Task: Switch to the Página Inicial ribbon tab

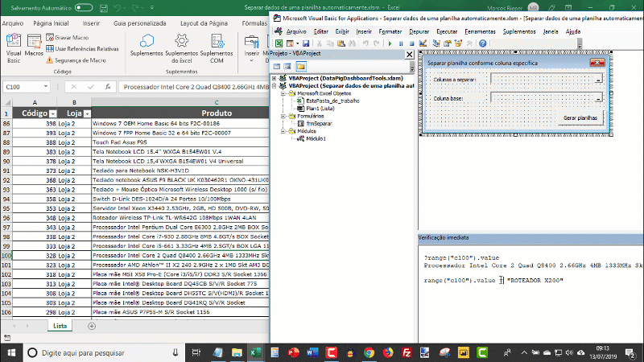Action: [51, 23]
